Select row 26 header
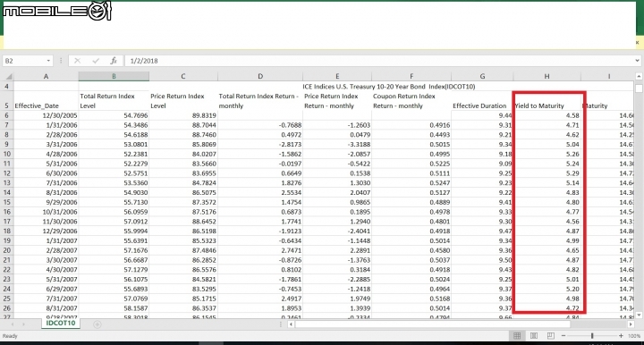 (x=7, y=308)
